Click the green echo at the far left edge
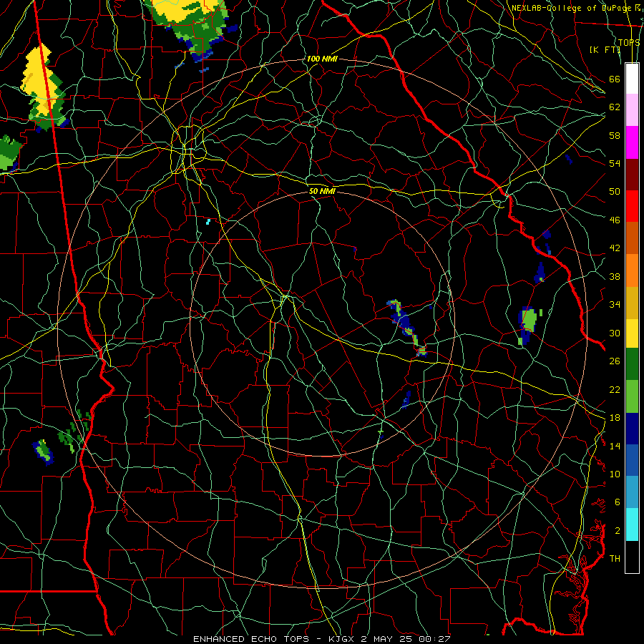This screenshot has width=644, height=644. tap(9, 153)
